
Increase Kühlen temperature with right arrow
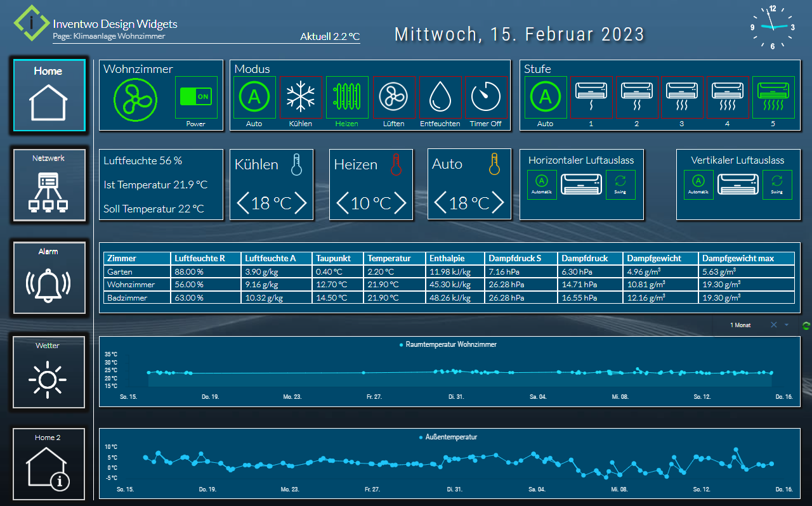pyautogui.click(x=301, y=203)
